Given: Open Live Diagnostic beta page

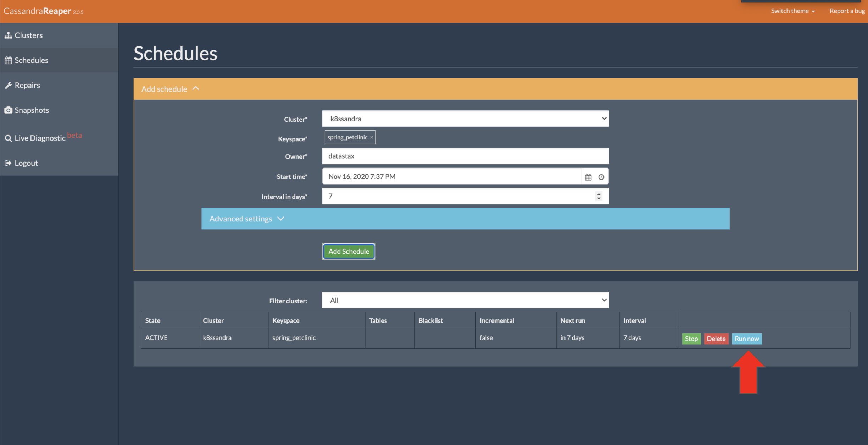Looking at the screenshot, I should [x=59, y=138].
